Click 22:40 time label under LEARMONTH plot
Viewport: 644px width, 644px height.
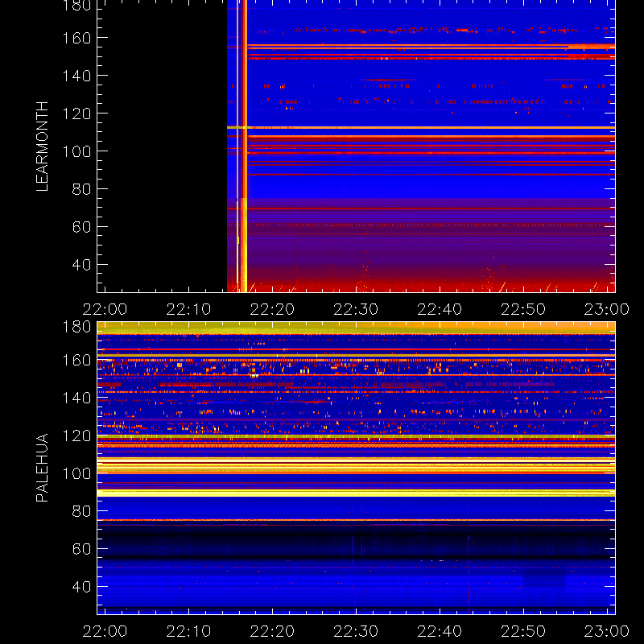tap(440, 309)
